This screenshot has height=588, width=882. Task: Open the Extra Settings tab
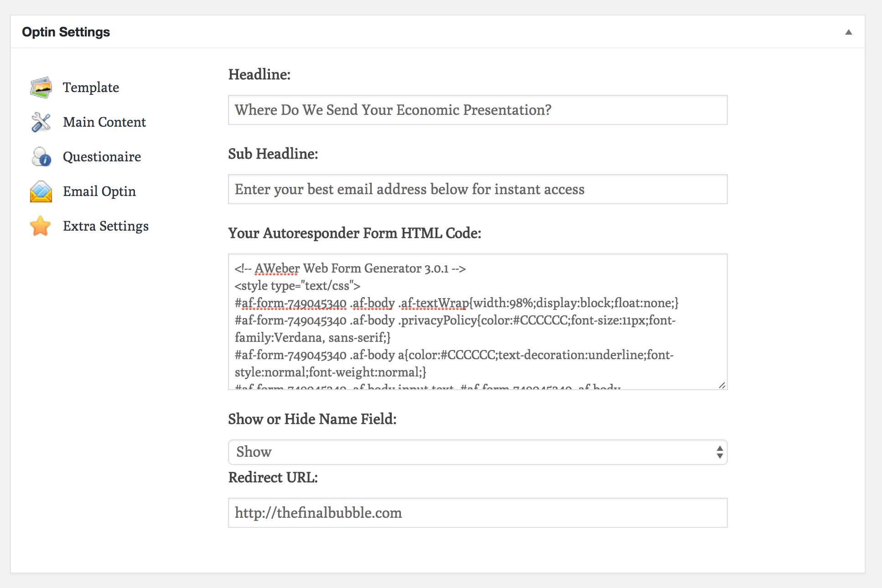tap(106, 226)
